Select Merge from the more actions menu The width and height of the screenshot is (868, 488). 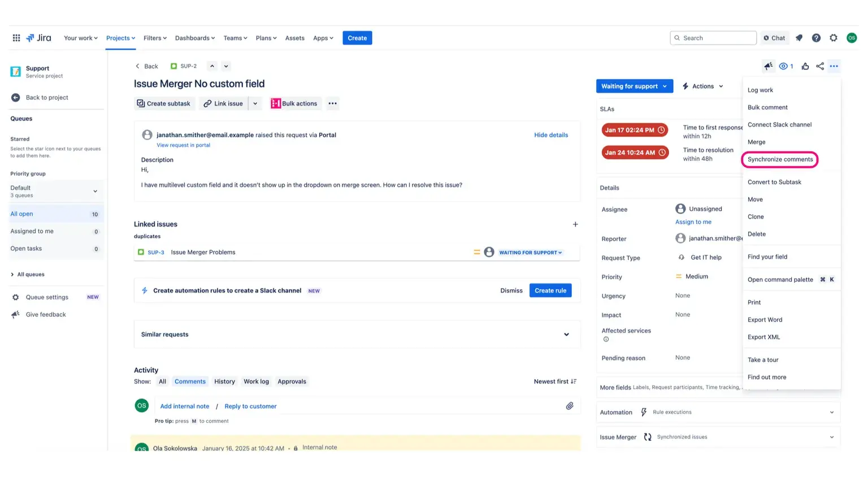tap(756, 142)
